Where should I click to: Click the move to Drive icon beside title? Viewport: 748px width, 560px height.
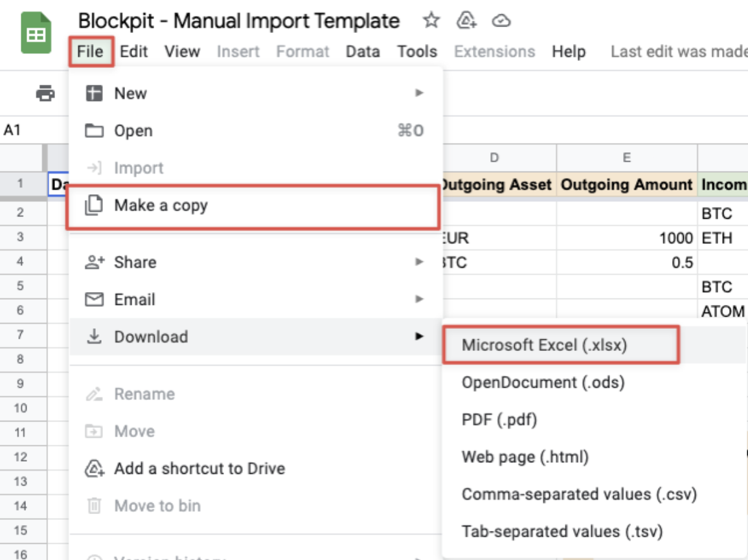coord(466,20)
